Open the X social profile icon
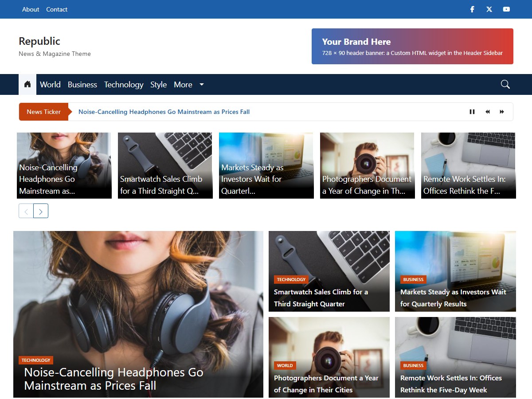 click(x=489, y=9)
